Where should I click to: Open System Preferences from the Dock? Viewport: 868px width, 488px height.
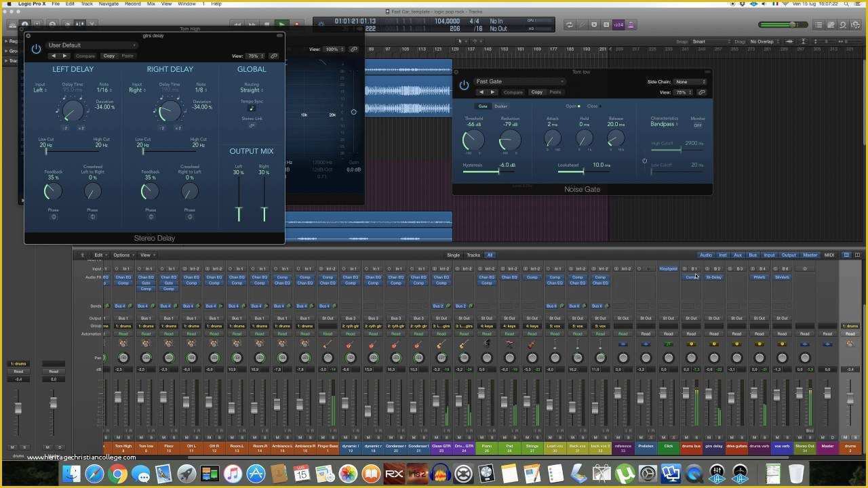pos(647,473)
